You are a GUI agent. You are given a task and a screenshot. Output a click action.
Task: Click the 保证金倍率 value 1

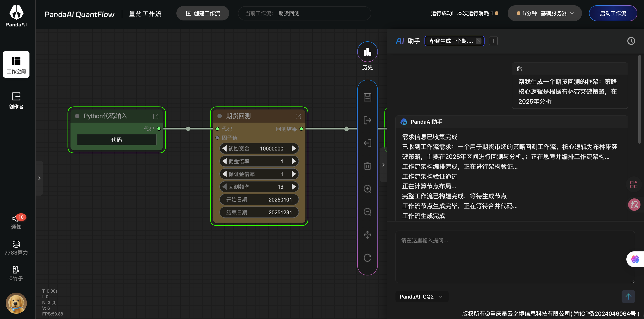click(x=282, y=174)
